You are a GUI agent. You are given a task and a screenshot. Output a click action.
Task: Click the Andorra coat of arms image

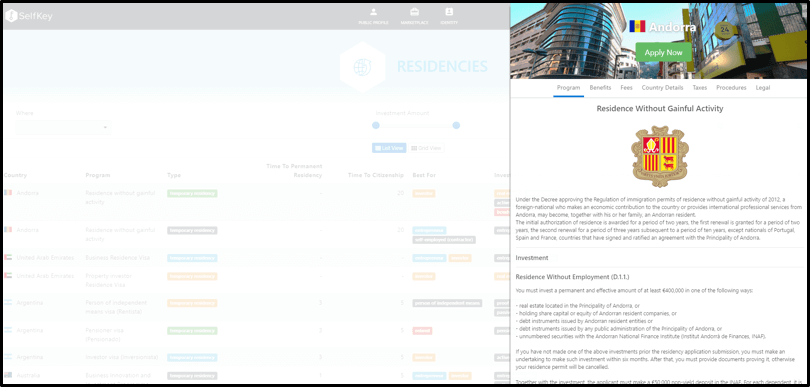pos(660,157)
